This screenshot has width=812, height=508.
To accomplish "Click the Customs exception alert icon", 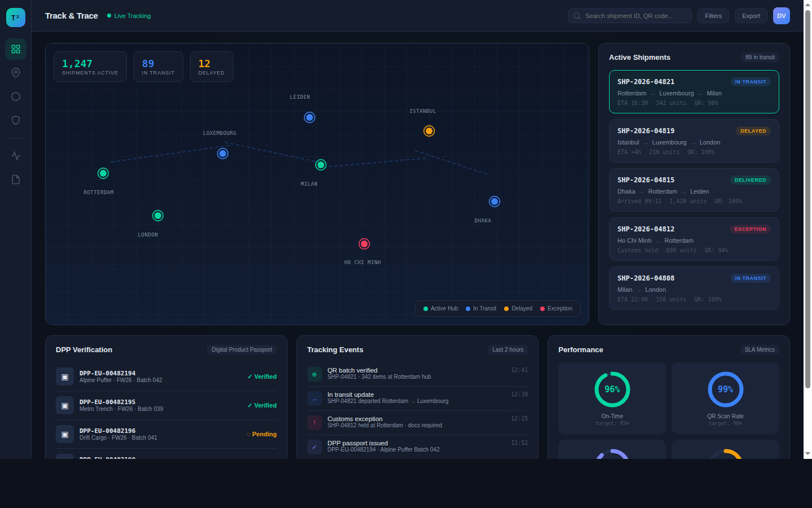I will pos(315,423).
